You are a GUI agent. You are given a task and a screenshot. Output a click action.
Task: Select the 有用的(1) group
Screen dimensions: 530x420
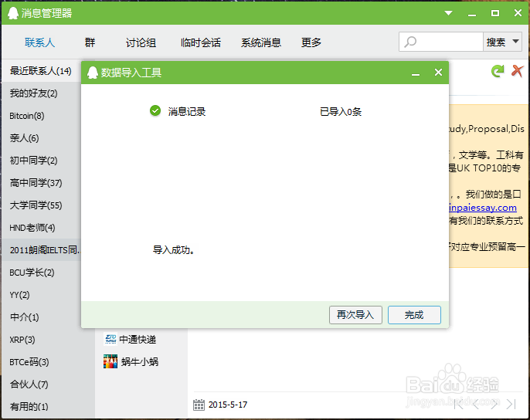(48, 406)
